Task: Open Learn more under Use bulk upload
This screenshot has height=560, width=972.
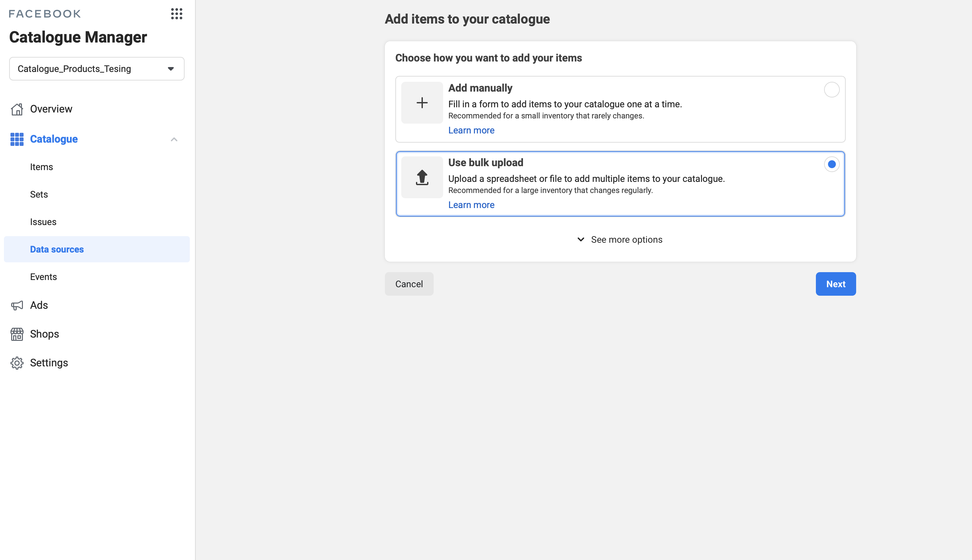Action: 471,205
